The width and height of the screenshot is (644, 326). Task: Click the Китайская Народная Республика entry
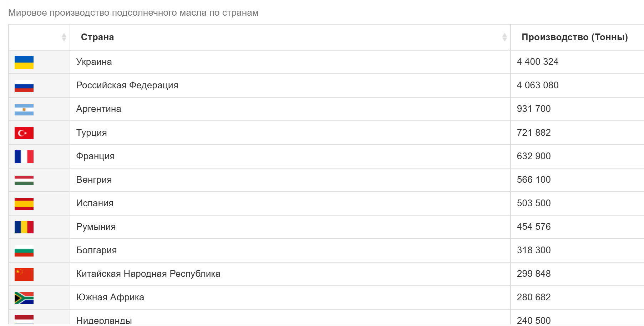pyautogui.click(x=148, y=274)
